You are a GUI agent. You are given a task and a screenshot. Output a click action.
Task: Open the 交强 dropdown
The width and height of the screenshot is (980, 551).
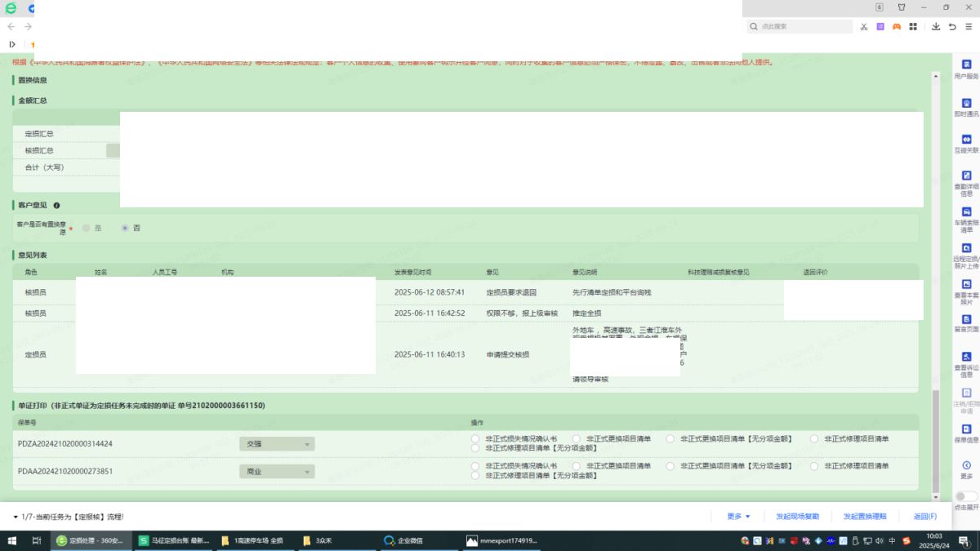click(277, 444)
